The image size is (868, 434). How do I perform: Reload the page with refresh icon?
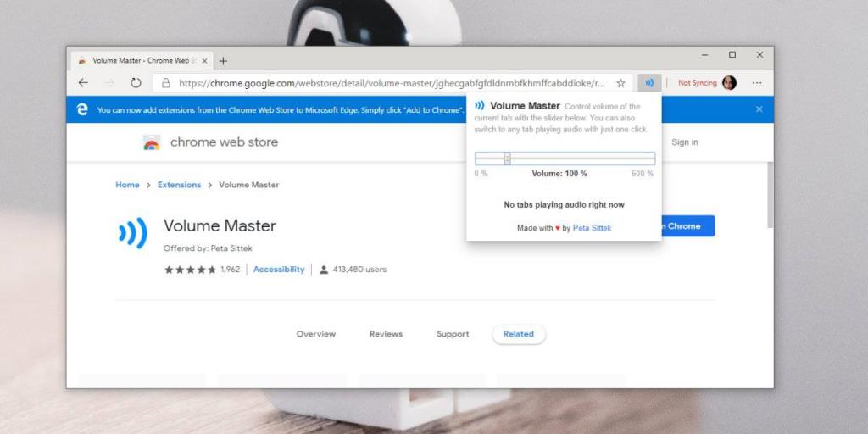(x=136, y=83)
